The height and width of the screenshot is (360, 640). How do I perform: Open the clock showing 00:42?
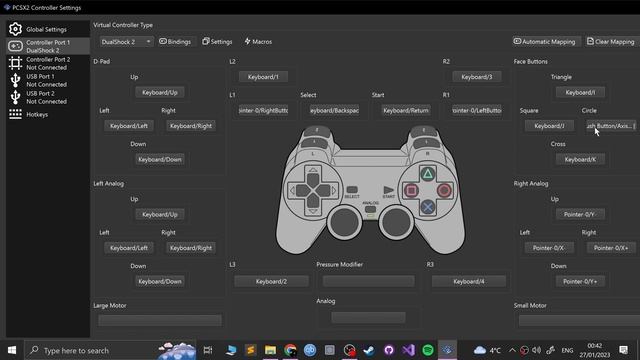(594, 350)
